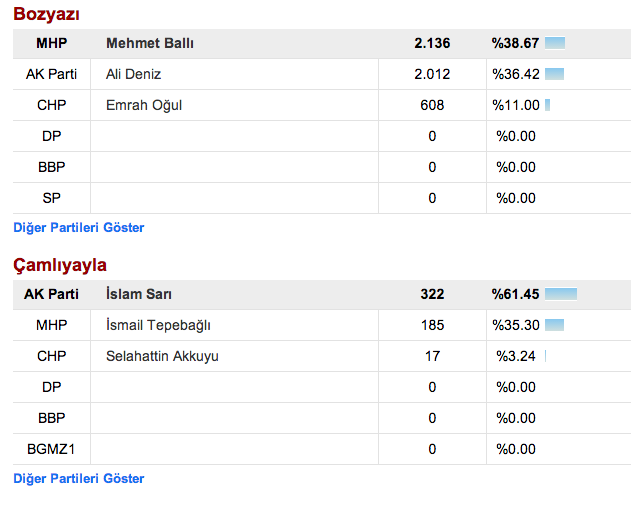Click the Çamlıyayla district heading

[x=60, y=265]
